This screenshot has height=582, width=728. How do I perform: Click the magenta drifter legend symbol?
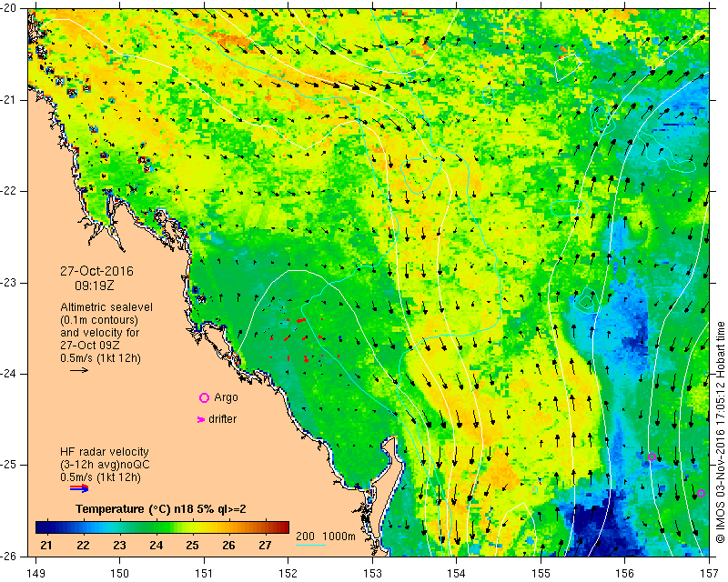click(201, 419)
